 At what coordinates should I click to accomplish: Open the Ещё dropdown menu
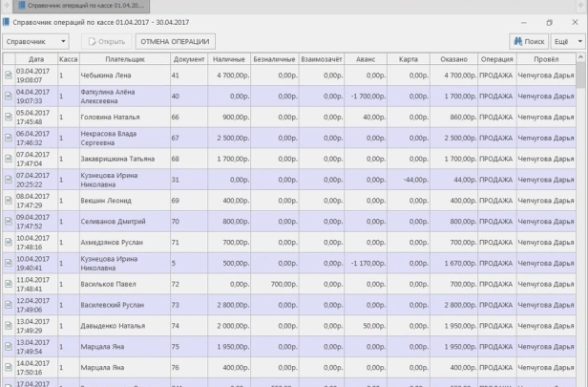coord(565,42)
